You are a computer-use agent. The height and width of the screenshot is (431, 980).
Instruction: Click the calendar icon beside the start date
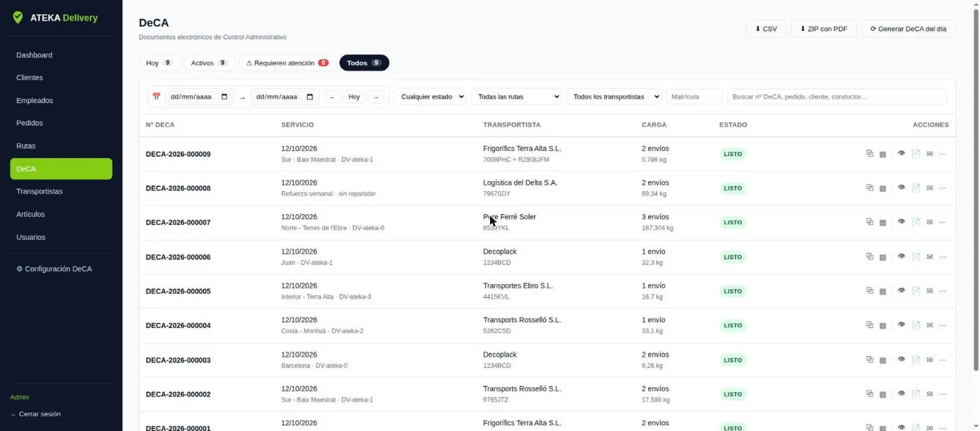tap(156, 97)
